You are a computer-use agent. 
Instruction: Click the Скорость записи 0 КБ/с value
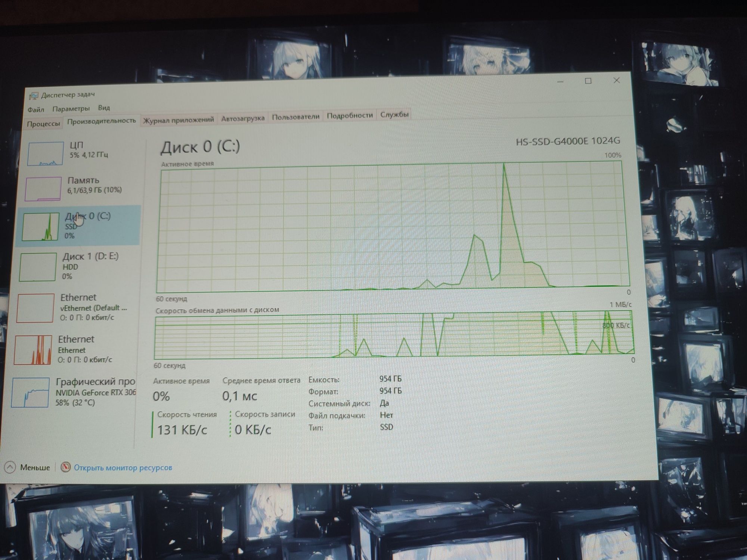click(x=253, y=430)
